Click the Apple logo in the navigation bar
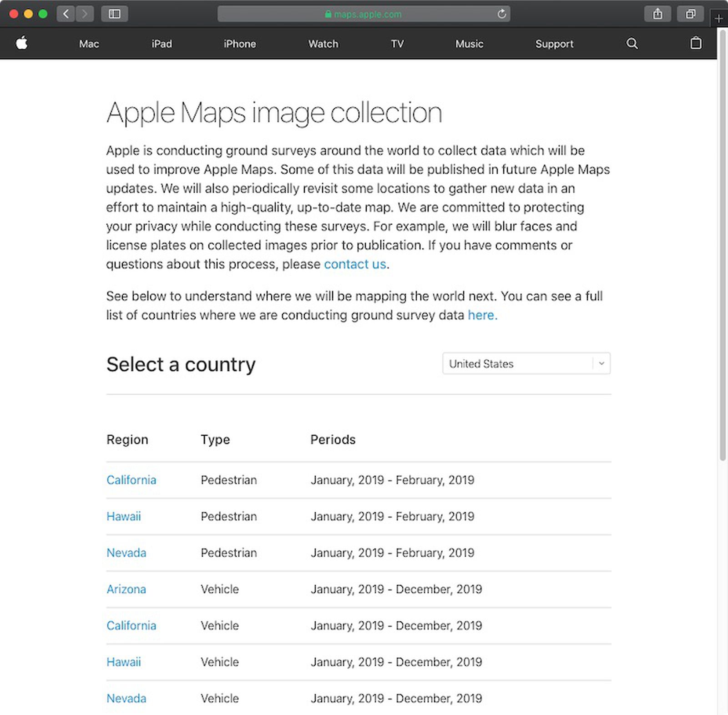The height and width of the screenshot is (715, 728). 21,43
